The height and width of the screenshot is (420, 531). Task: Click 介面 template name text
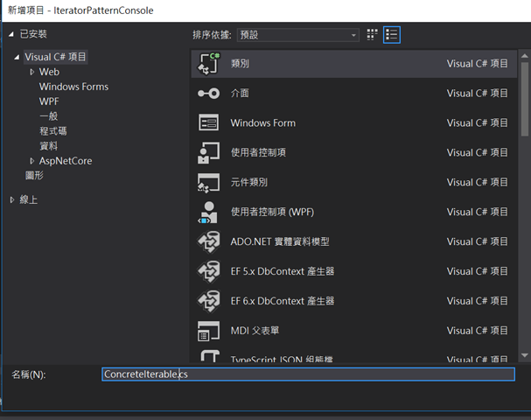pos(240,93)
